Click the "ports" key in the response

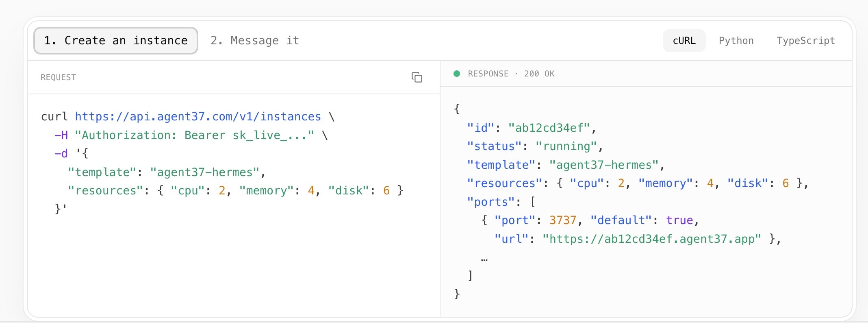click(x=491, y=202)
